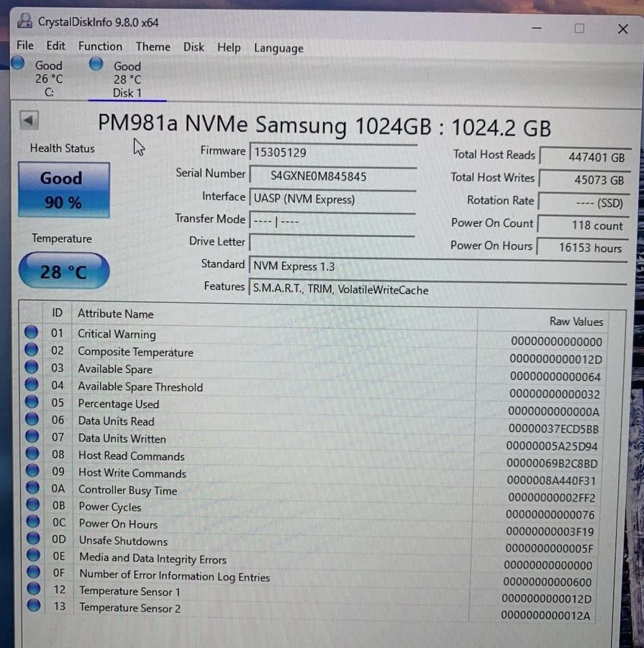Open the Function menu
The height and width of the screenshot is (648, 644).
(101, 46)
